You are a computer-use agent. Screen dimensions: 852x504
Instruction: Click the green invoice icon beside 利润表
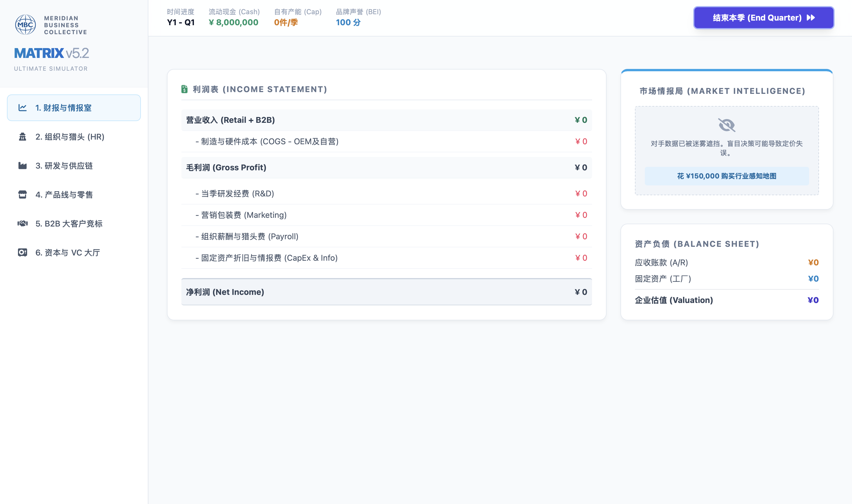pos(185,89)
